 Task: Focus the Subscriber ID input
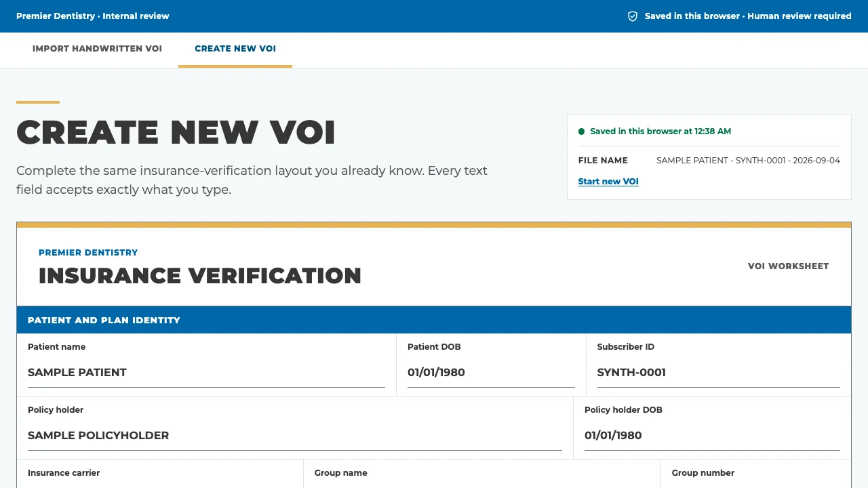718,373
